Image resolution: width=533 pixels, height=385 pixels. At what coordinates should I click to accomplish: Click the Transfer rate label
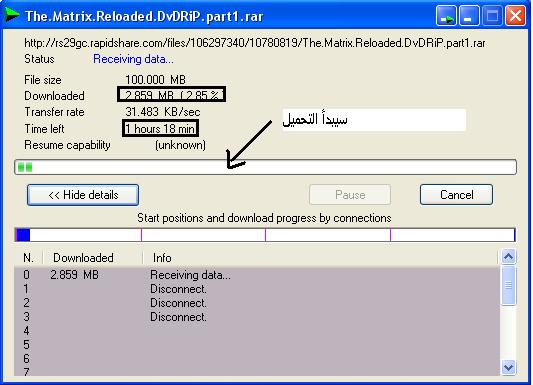pos(54,112)
